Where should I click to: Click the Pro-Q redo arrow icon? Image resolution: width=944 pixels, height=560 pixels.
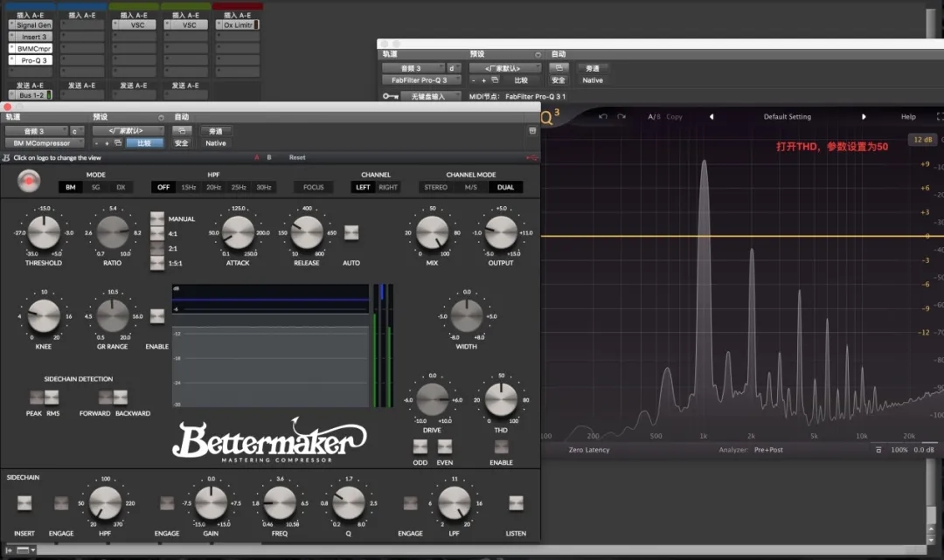point(621,116)
